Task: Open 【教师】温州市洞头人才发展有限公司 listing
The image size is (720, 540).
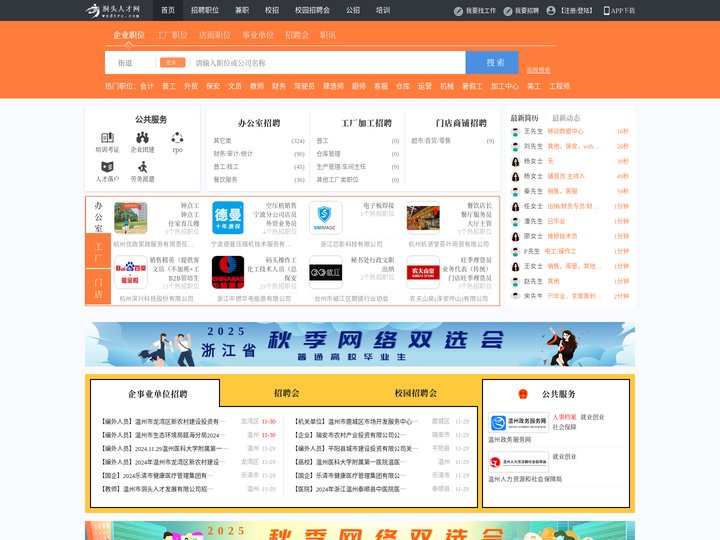Action: point(156,489)
